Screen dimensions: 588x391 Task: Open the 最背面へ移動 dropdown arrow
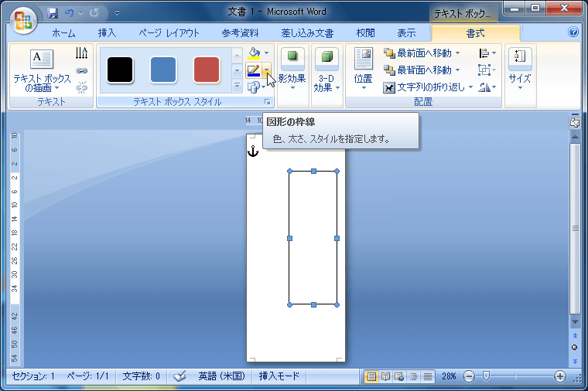pos(457,70)
